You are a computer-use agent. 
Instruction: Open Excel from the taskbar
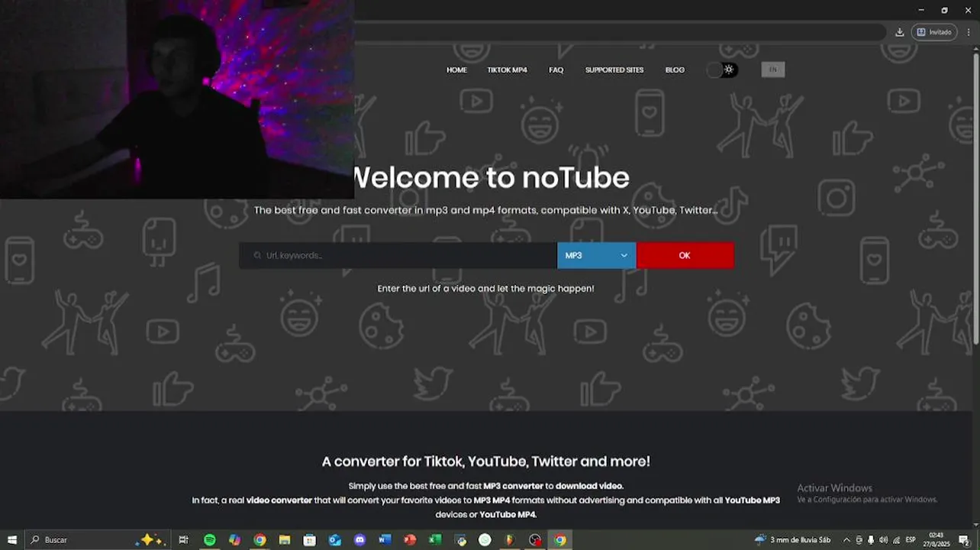click(x=435, y=540)
